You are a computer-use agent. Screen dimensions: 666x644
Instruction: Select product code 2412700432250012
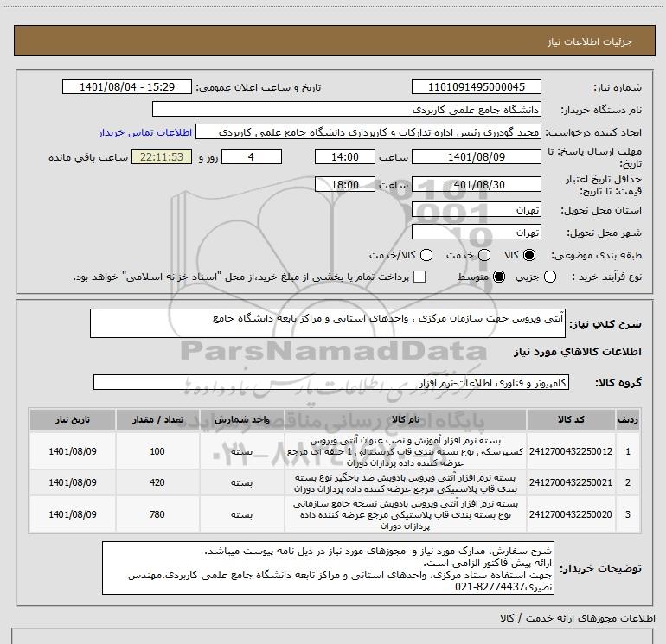point(571,451)
